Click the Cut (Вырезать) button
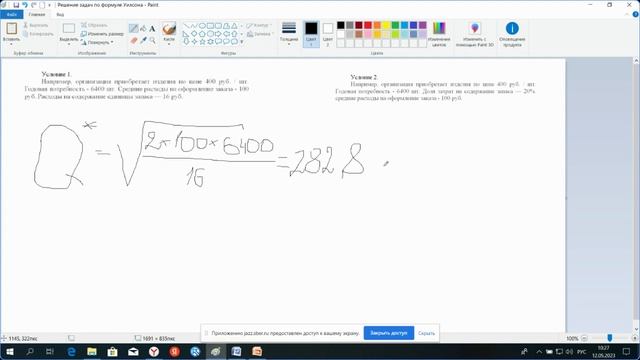The height and width of the screenshot is (360, 640). (x=36, y=25)
